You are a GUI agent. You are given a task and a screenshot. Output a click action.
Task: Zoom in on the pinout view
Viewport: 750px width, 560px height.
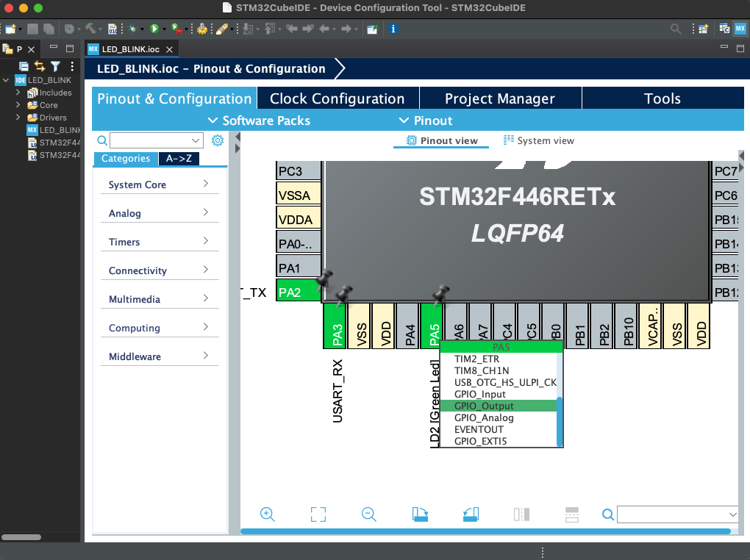[x=268, y=514]
